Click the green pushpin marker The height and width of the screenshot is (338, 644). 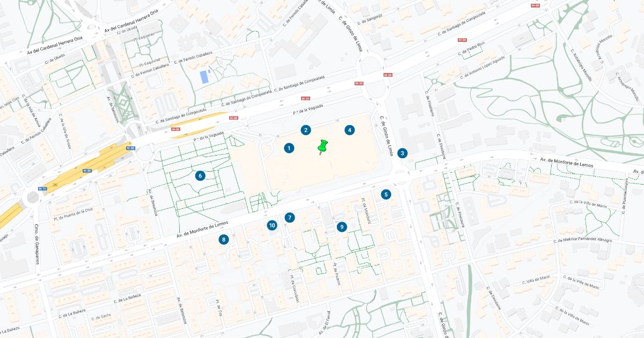tap(322, 147)
